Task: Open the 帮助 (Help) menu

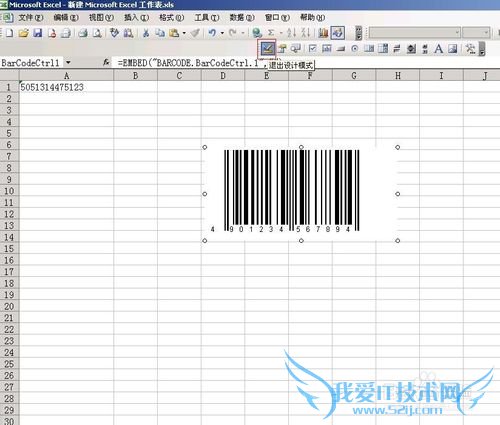Action: pos(312,17)
